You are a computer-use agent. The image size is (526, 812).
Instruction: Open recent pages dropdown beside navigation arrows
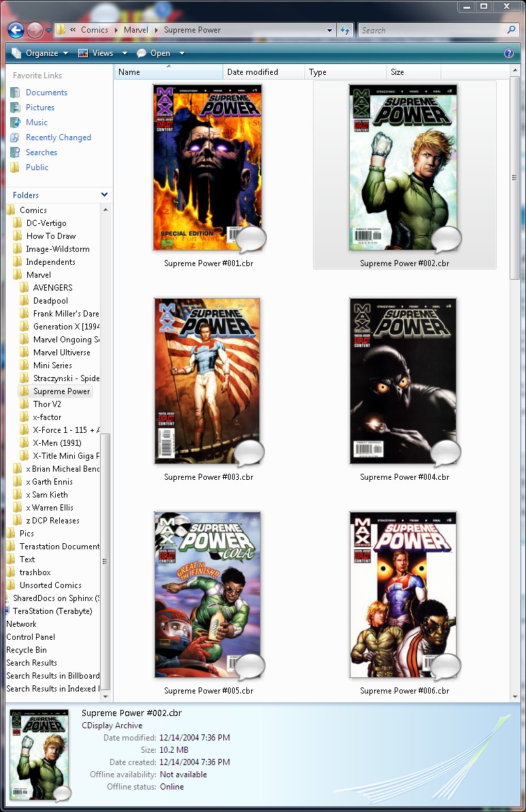coord(49,31)
